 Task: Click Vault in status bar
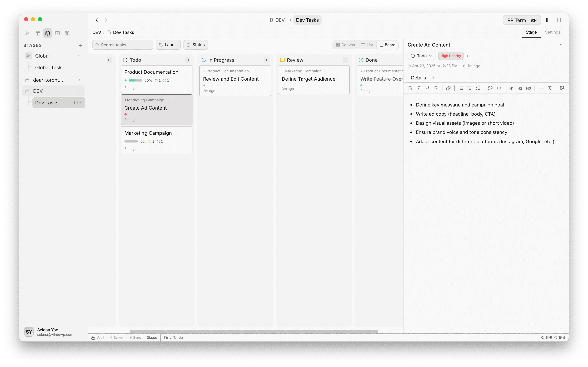tap(98, 338)
